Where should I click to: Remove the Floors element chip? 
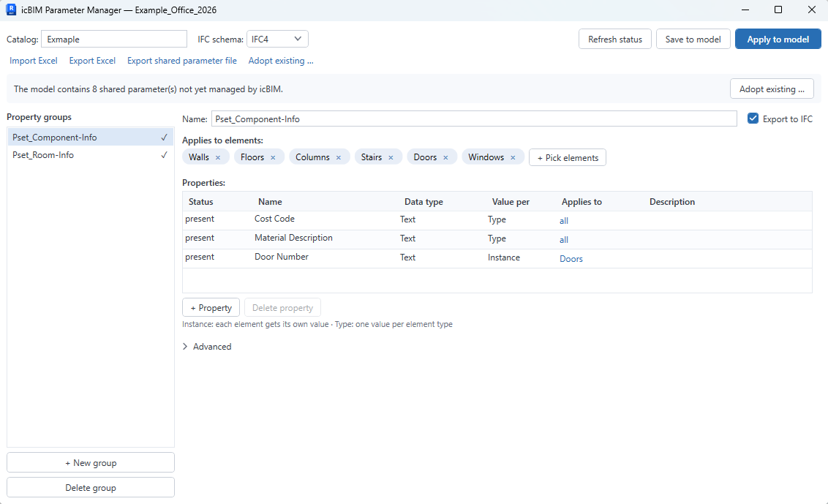click(x=273, y=157)
